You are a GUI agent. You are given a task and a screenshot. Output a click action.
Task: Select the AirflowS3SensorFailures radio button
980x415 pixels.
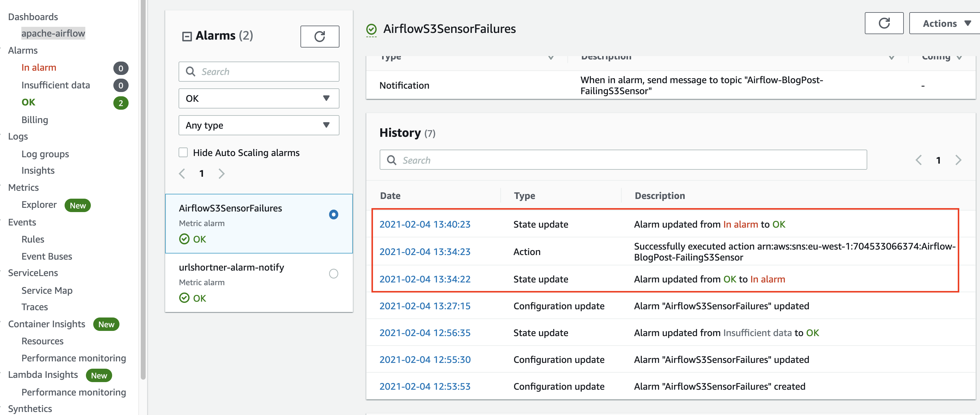(x=333, y=215)
